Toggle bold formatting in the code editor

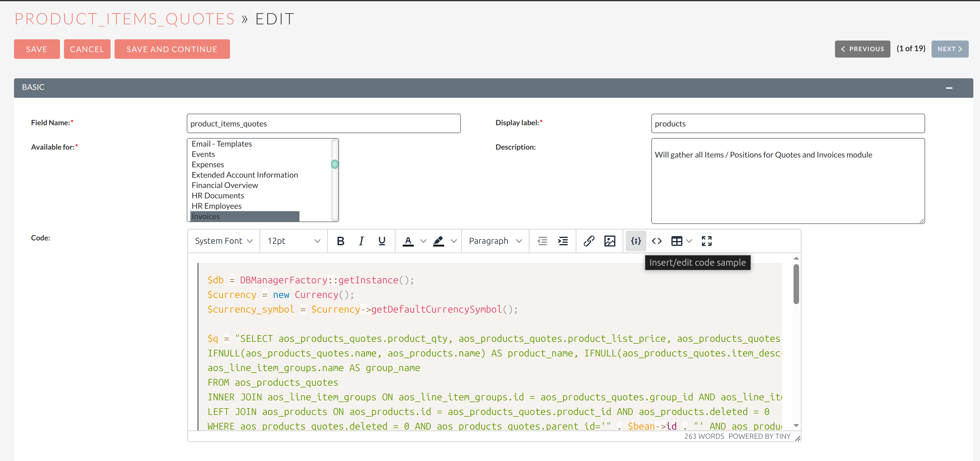pos(341,241)
